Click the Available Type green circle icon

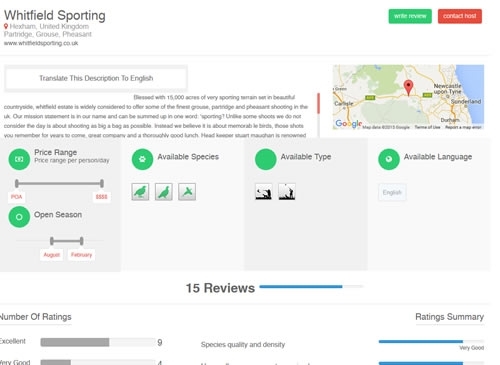click(266, 159)
